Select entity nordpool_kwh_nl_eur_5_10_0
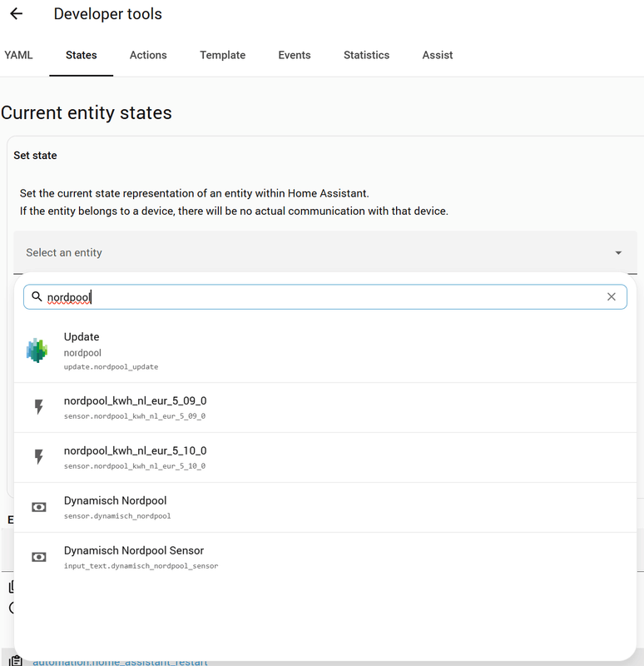644x666 pixels. point(325,457)
